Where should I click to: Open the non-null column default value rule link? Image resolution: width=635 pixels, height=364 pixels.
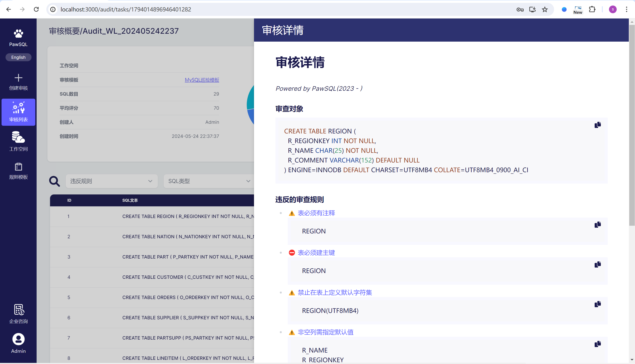tap(325, 332)
